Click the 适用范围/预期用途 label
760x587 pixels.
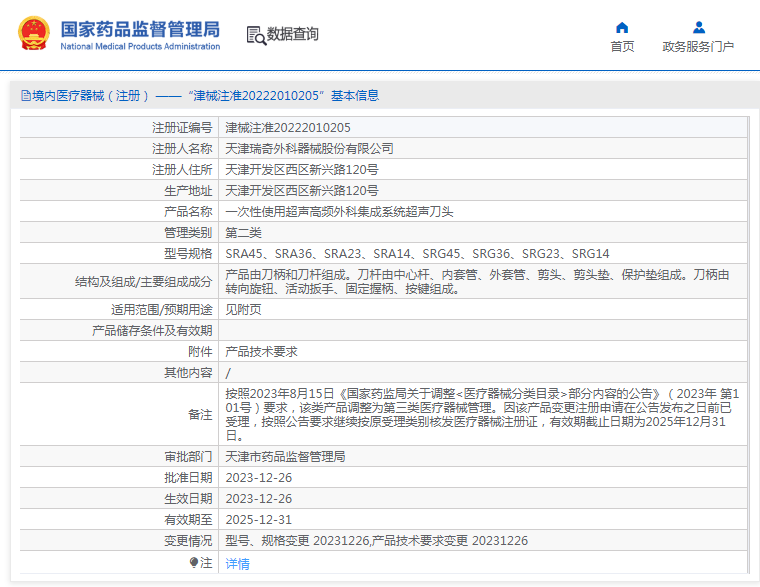(162, 309)
